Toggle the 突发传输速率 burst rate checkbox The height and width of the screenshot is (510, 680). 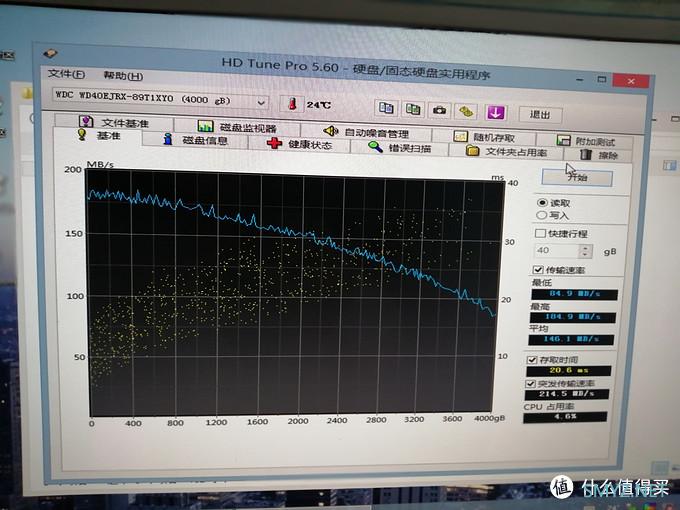530,383
